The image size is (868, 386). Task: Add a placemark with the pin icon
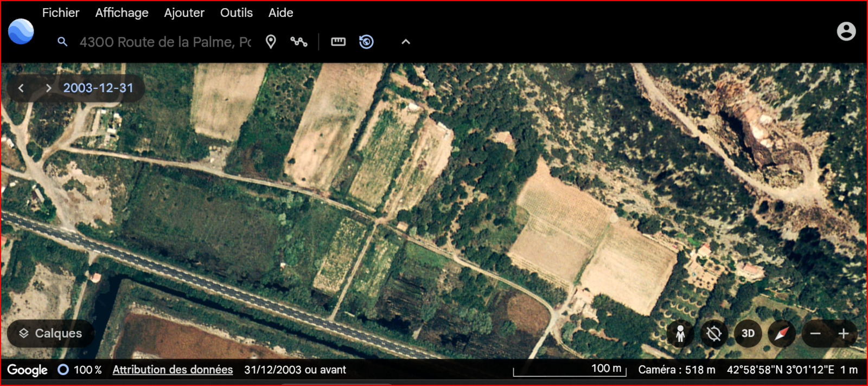[271, 42]
